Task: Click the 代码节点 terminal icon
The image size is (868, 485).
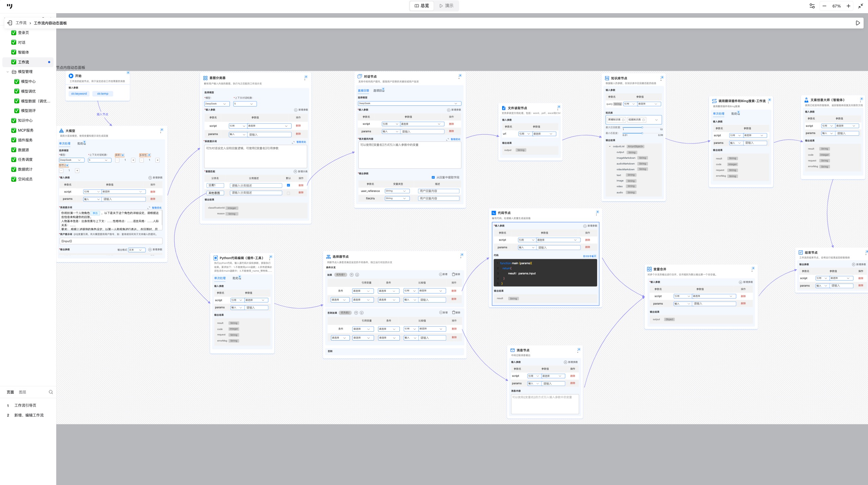Action: pos(494,213)
